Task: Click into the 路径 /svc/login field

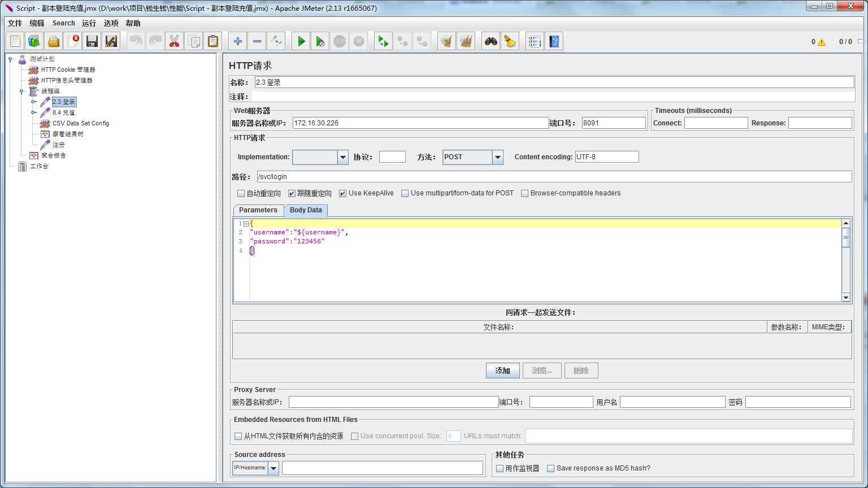Action: coord(554,177)
